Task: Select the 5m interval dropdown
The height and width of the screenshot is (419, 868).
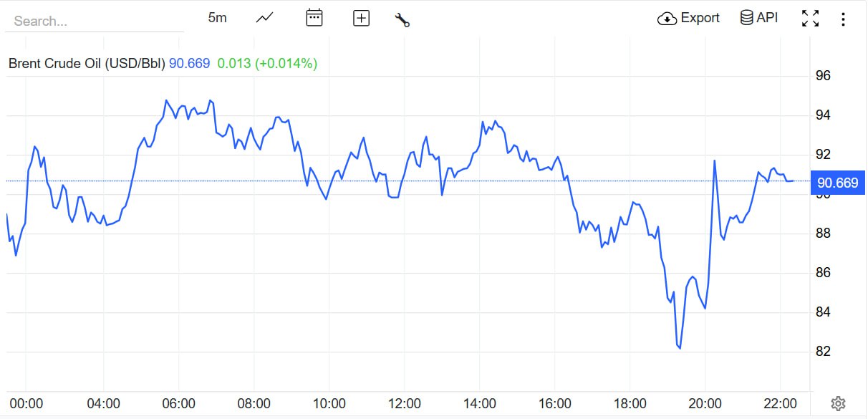Action: point(218,18)
